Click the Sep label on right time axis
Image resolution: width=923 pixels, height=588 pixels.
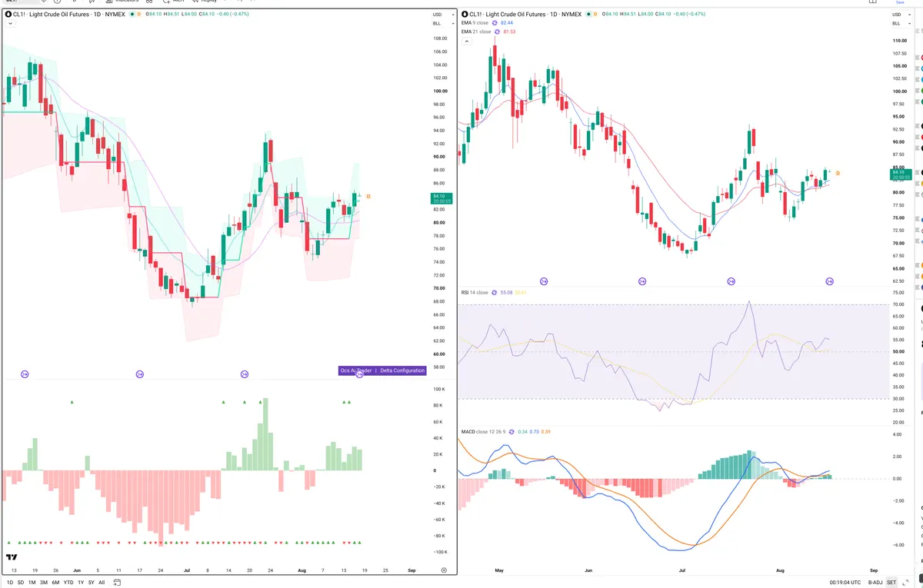coord(874,571)
